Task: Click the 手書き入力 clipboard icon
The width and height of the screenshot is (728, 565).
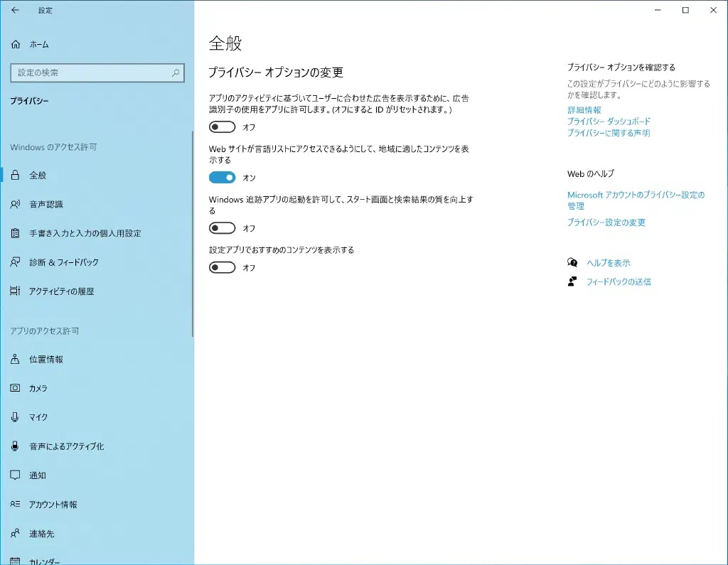Action: [x=16, y=233]
